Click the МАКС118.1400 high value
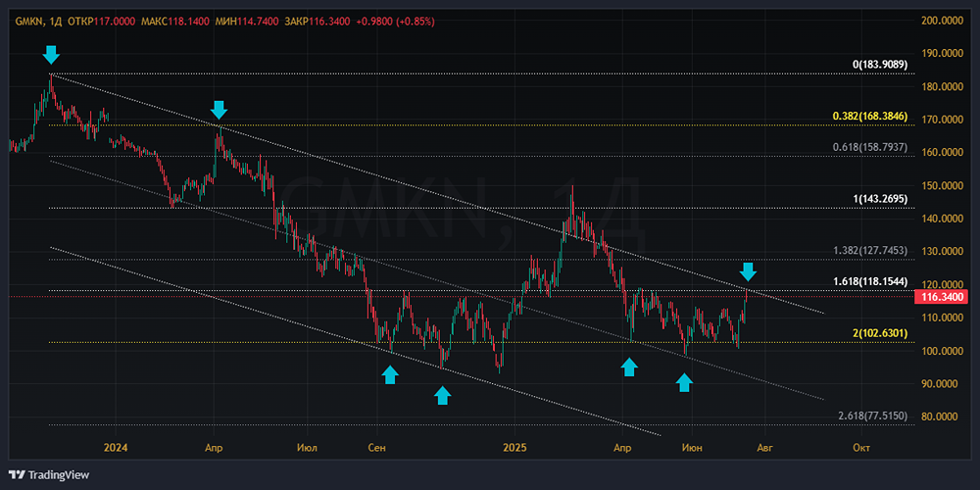Viewport: 980px width, 490px height. [x=175, y=22]
